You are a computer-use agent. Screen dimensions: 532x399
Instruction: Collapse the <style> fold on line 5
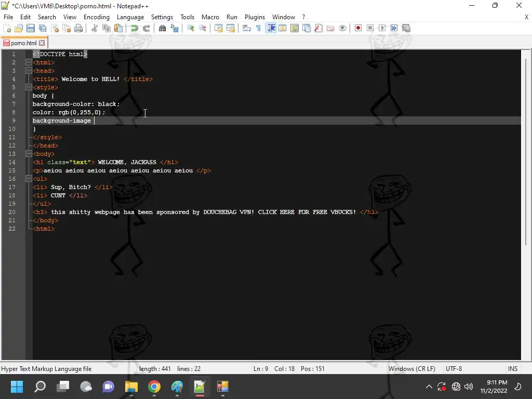click(29, 87)
